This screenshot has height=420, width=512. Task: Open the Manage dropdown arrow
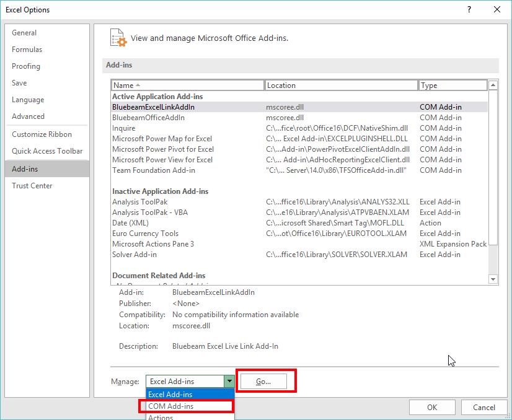tap(229, 381)
